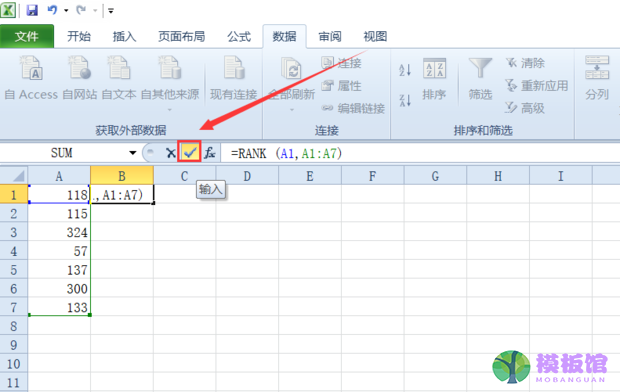Open the 筛选 filter funnel icon
Image resolution: width=620 pixels, height=392 pixels.
point(480,78)
